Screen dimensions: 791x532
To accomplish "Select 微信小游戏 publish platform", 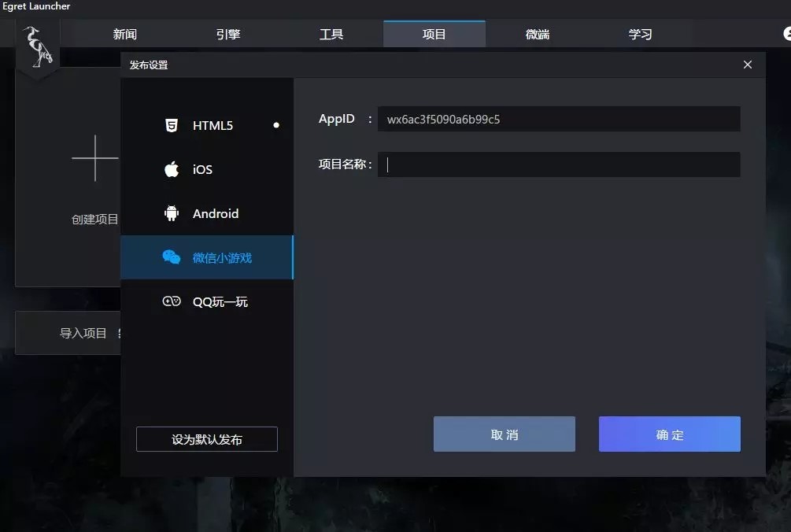I will pyautogui.click(x=207, y=257).
